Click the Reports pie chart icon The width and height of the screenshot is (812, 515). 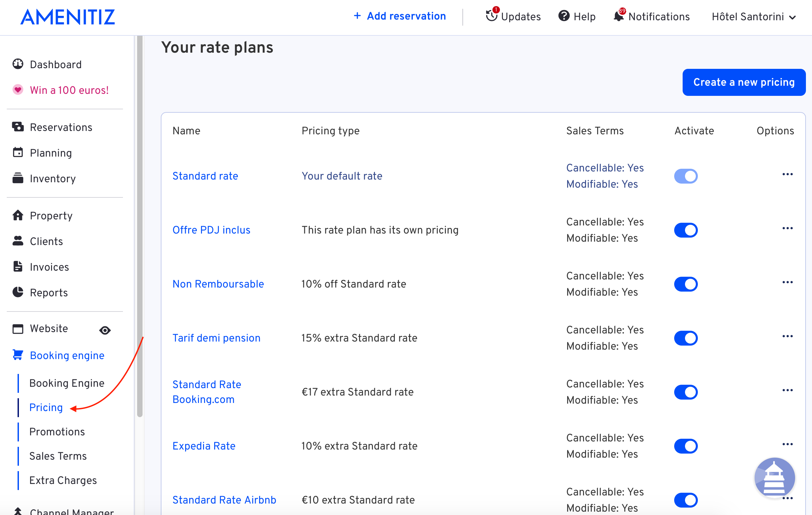(x=18, y=292)
